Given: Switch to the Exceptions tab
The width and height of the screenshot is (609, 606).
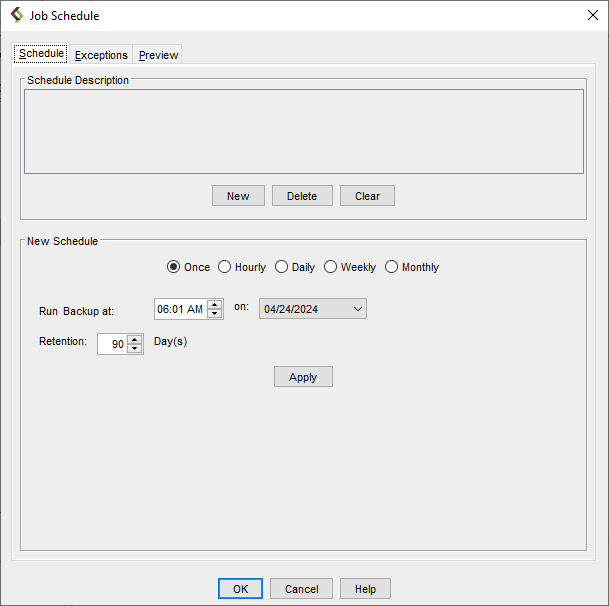Looking at the screenshot, I should pos(101,55).
